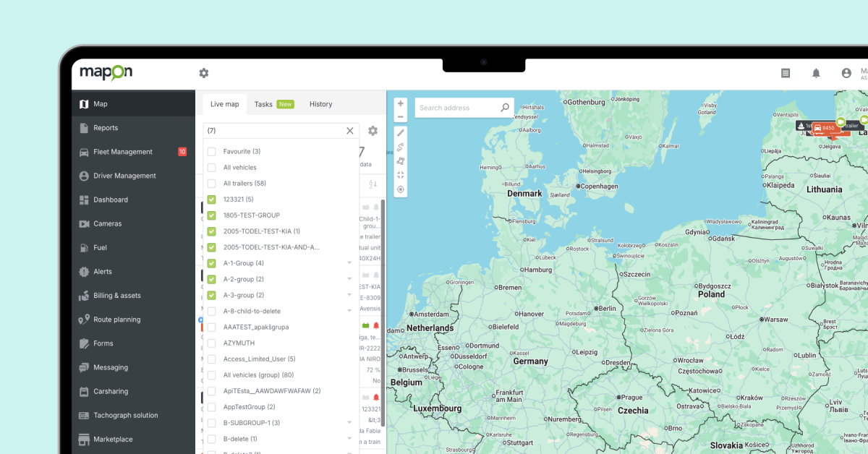
Task: Enable the All trailers (58) checkbox
Action: click(x=212, y=184)
